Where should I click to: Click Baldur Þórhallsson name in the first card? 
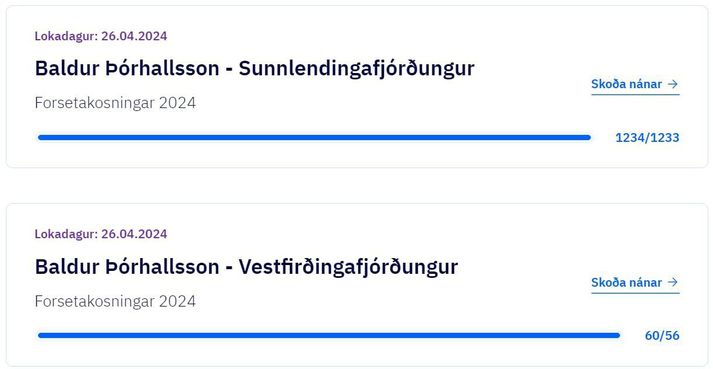click(x=127, y=69)
